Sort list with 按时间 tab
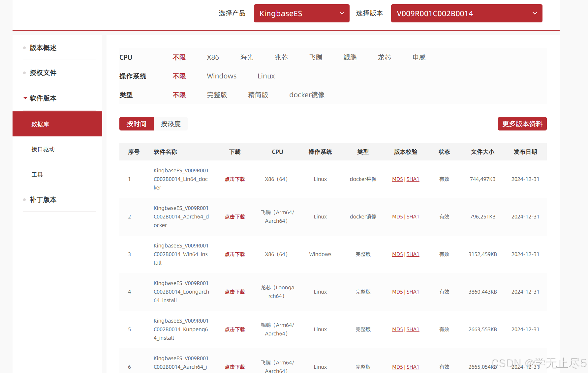This screenshot has height=373, width=588. (x=137, y=124)
